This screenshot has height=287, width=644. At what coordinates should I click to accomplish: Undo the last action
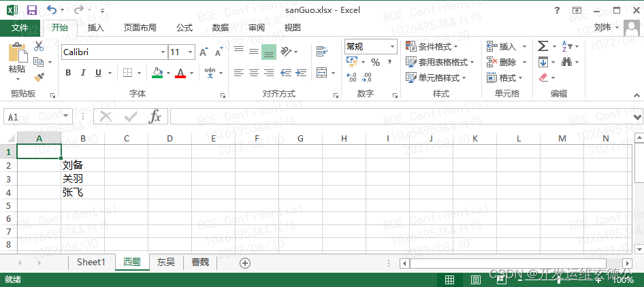52,10
